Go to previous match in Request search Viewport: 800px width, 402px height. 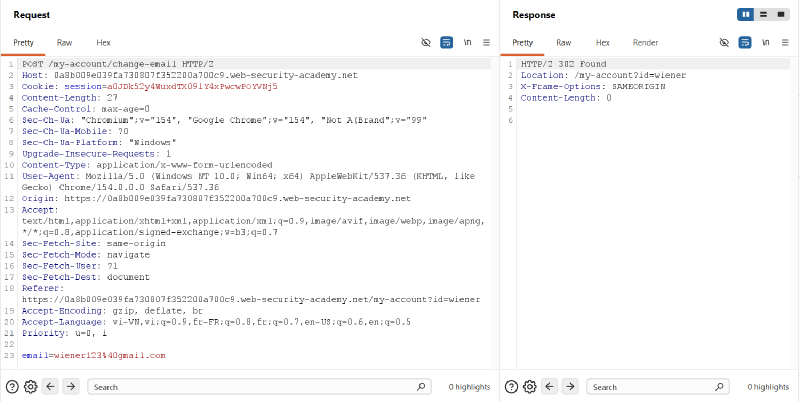pos(50,387)
